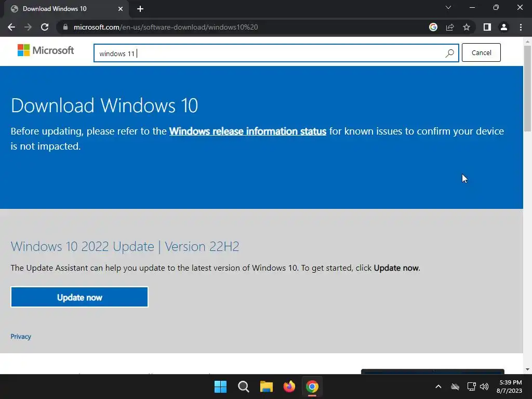Click the Update now button
This screenshot has width=532, height=399.
[79, 297]
